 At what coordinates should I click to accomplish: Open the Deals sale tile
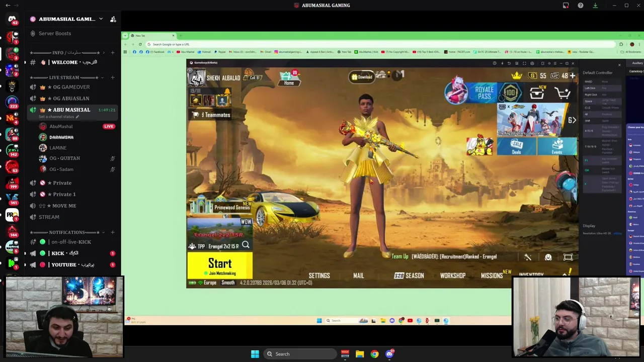tap(516, 147)
